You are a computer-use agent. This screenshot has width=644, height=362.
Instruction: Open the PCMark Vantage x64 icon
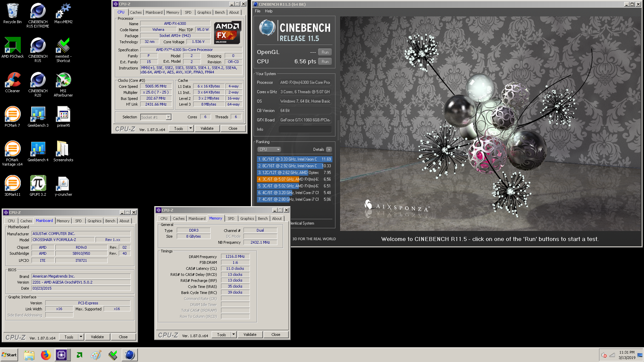(12, 154)
